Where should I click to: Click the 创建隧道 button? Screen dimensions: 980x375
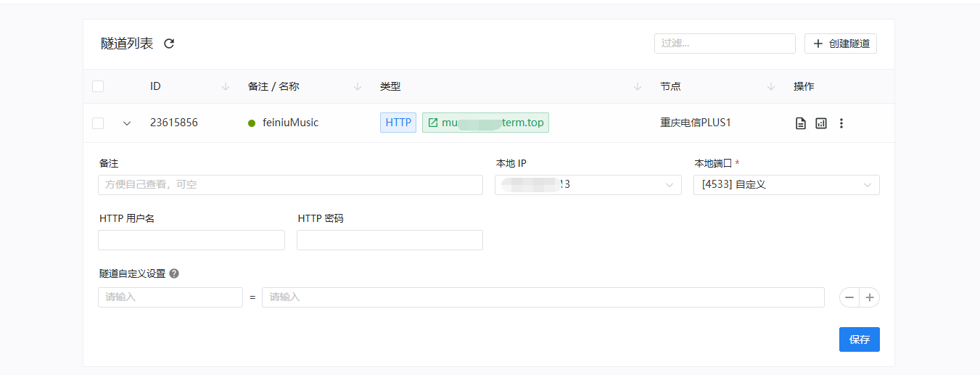click(841, 44)
